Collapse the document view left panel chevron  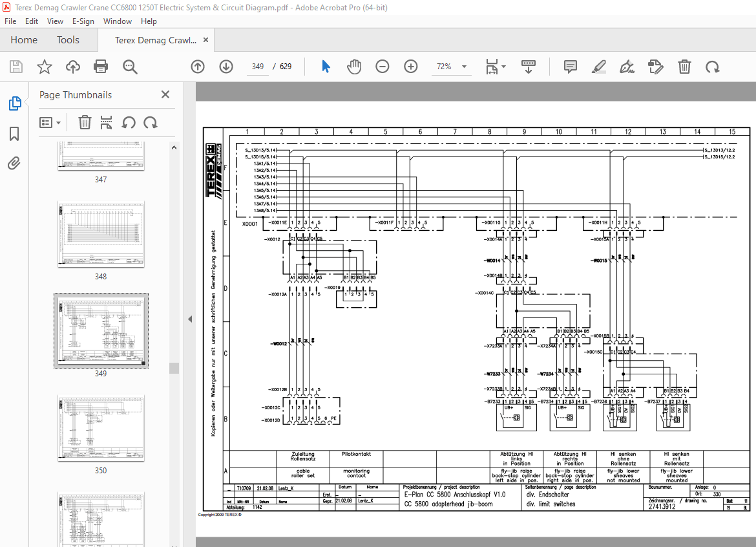[x=189, y=318]
